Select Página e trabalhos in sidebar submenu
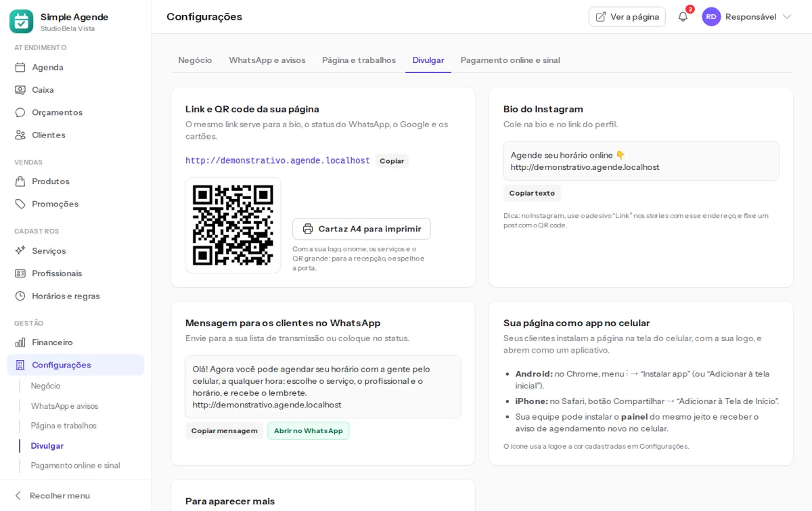This screenshot has height=511, width=812. [x=64, y=426]
